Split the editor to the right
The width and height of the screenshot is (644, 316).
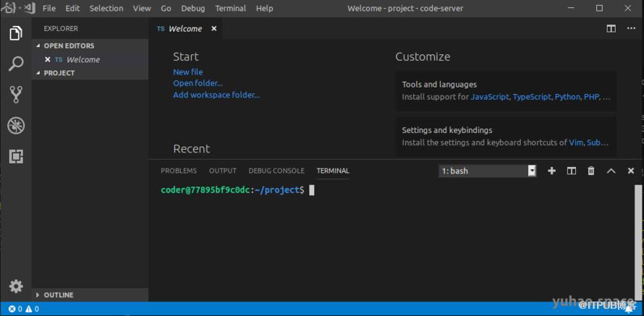coord(611,29)
